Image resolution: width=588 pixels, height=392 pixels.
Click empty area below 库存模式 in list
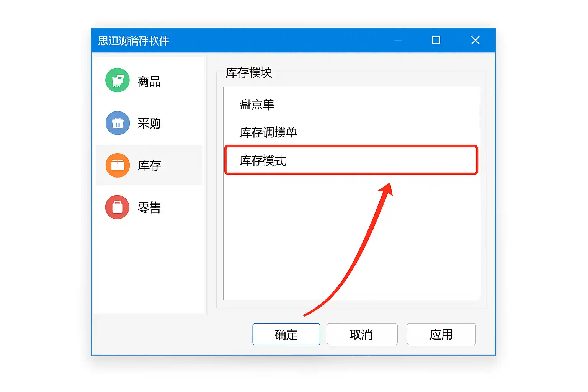[351, 237]
